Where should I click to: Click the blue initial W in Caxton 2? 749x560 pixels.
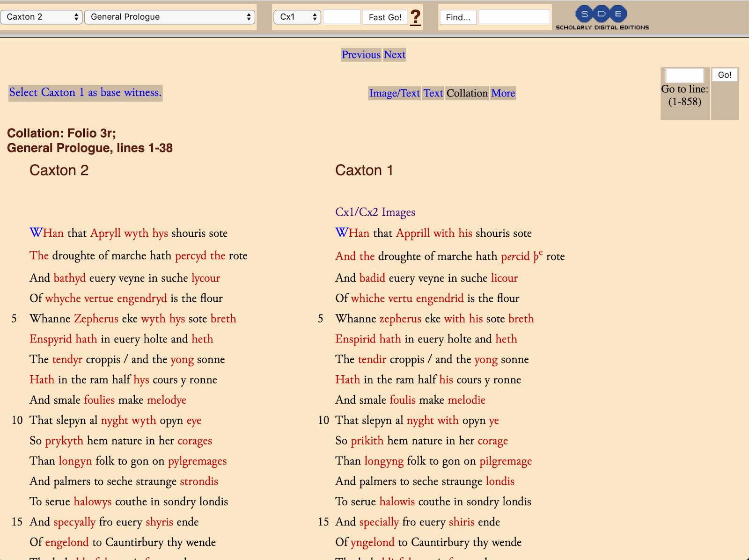tap(36, 233)
